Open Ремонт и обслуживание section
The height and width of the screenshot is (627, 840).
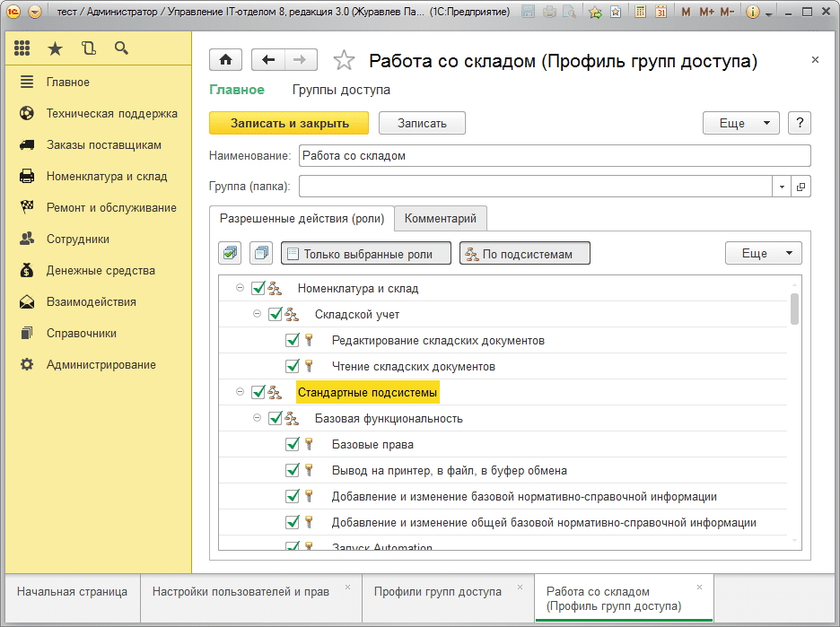[x=111, y=208]
